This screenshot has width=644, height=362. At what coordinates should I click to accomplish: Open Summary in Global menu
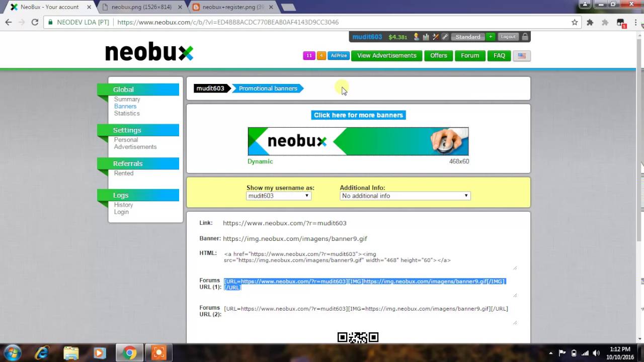[127, 100]
